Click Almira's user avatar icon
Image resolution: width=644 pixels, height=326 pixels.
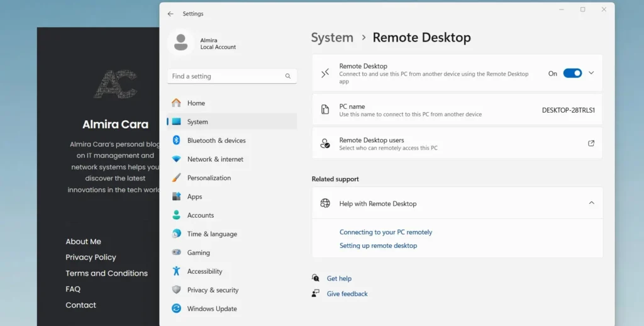[180, 42]
